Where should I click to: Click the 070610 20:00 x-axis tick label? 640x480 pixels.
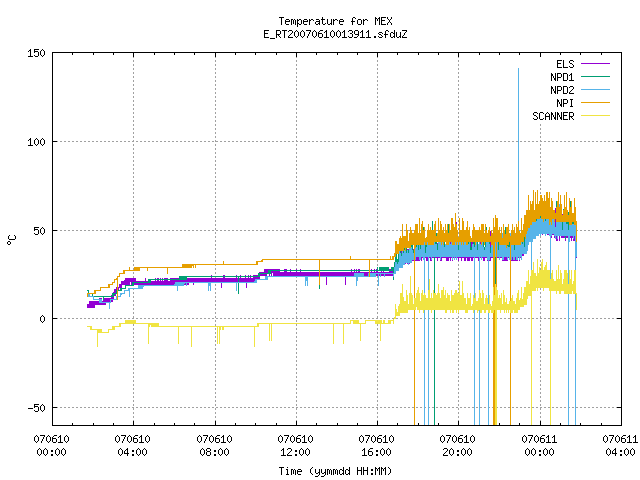click(458, 445)
